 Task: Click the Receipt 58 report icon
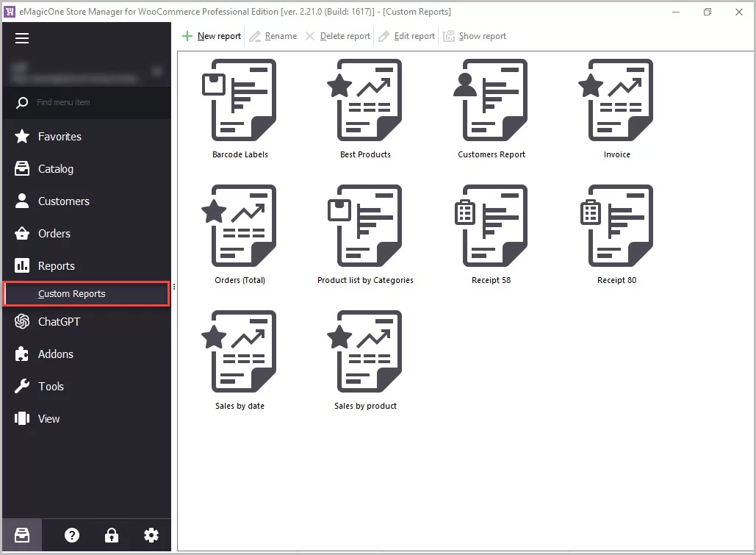[491, 226]
